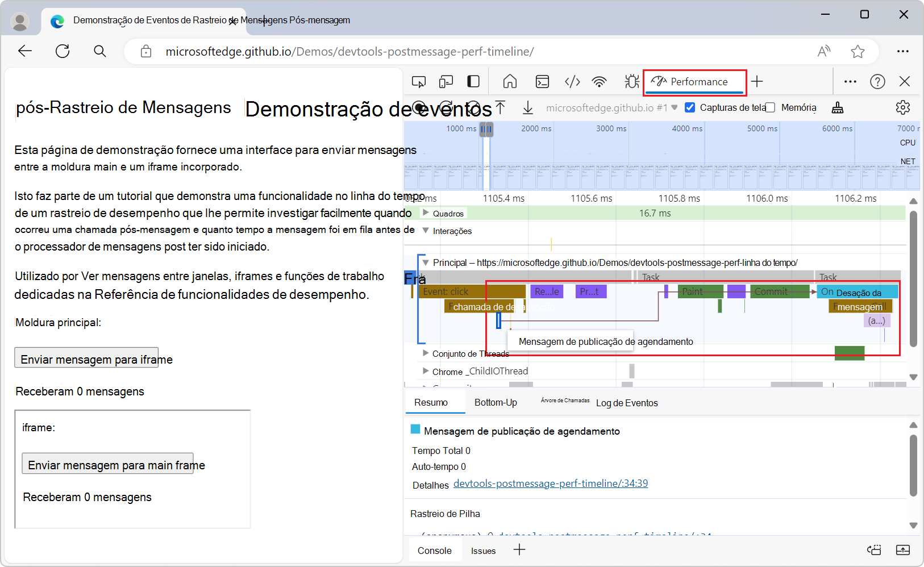Click Enviar mensagem para iframe button
This screenshot has width=924, height=567.
(86, 359)
